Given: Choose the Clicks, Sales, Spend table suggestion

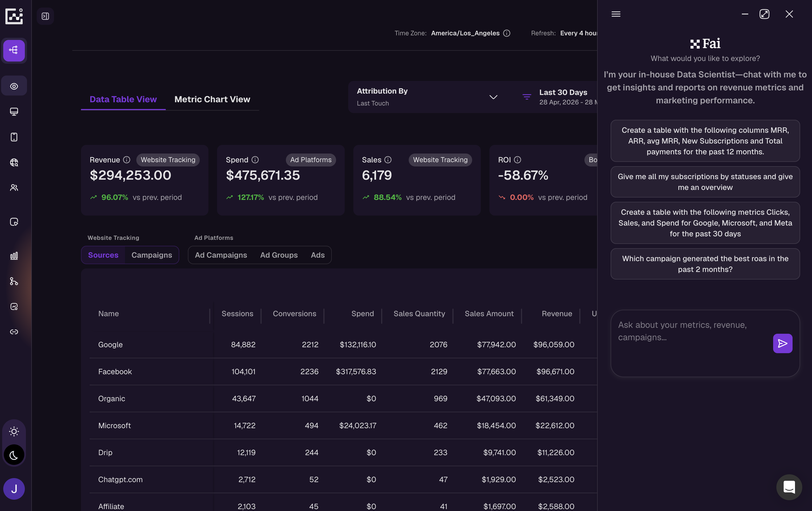Looking at the screenshot, I should pyautogui.click(x=705, y=223).
